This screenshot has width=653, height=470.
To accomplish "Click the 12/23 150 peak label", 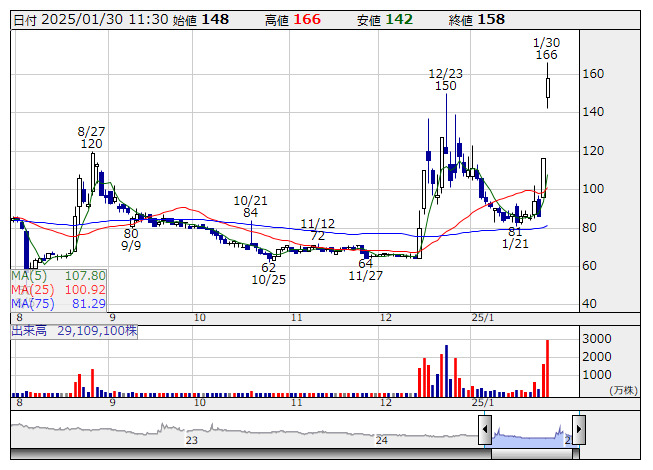I will tap(446, 80).
